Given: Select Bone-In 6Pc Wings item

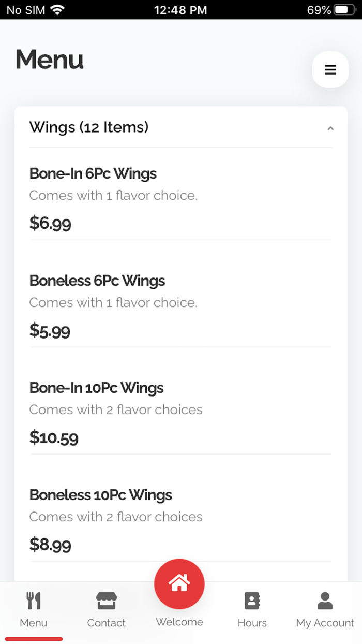Looking at the screenshot, I should tap(93, 174).
